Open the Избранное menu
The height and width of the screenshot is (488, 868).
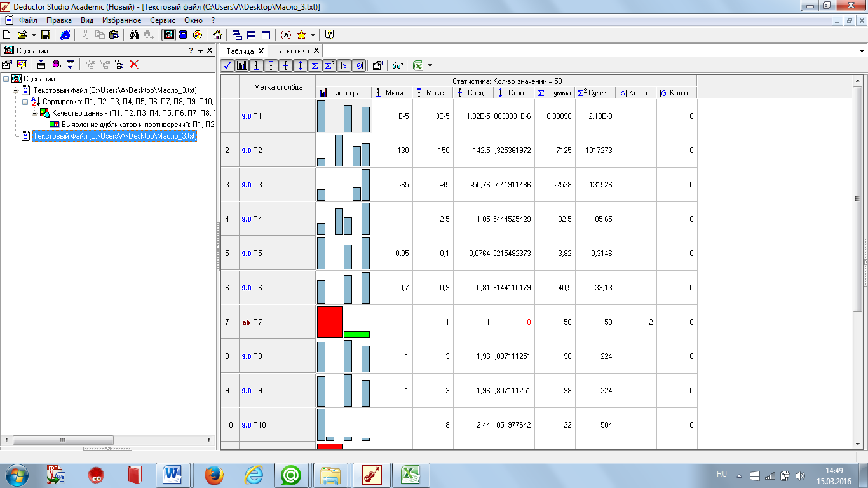pyautogui.click(x=121, y=20)
